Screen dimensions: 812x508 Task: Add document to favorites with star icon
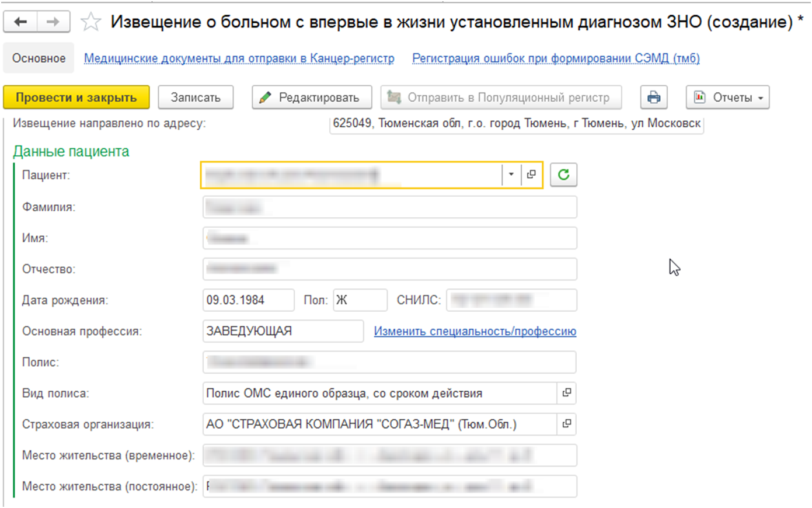[x=90, y=22]
